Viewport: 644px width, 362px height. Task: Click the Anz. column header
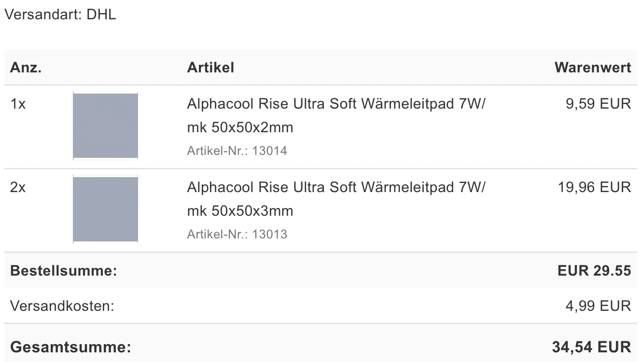point(26,68)
